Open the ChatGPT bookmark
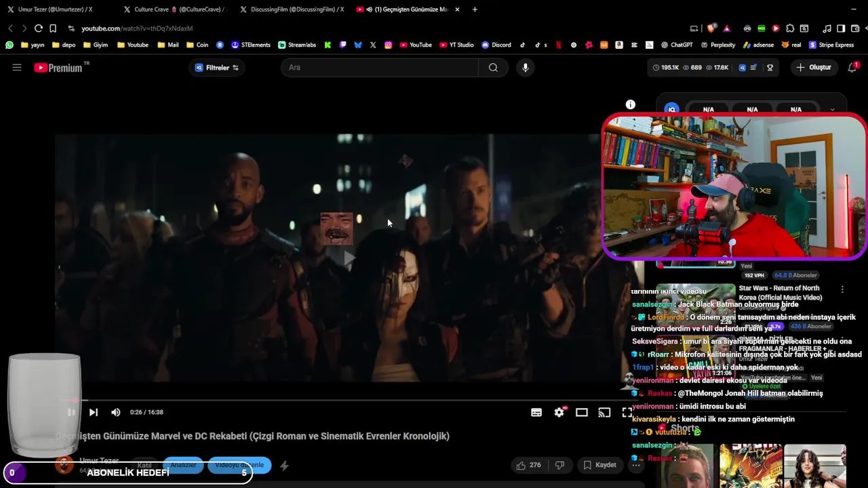The width and height of the screenshot is (868, 488). click(x=677, y=45)
